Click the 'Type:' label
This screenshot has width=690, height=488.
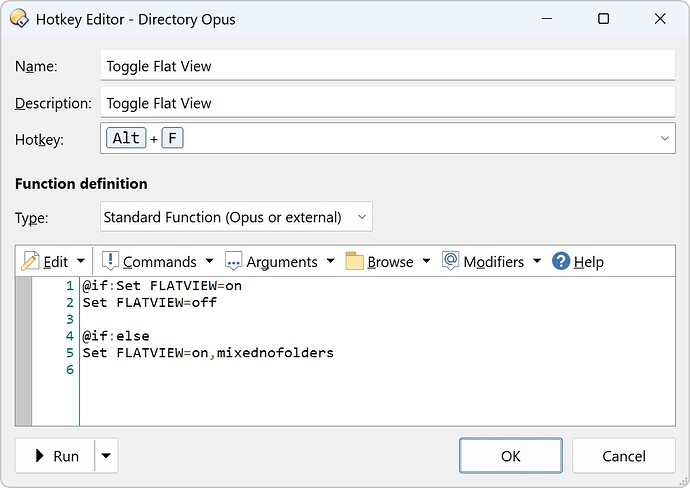(31, 218)
